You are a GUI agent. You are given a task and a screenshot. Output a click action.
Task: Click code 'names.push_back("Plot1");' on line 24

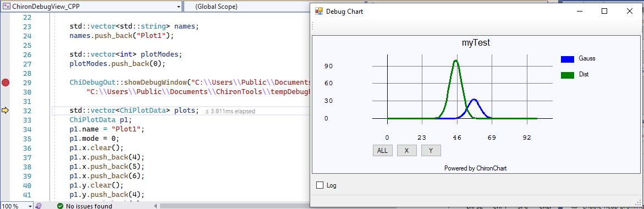pyautogui.click(x=122, y=36)
